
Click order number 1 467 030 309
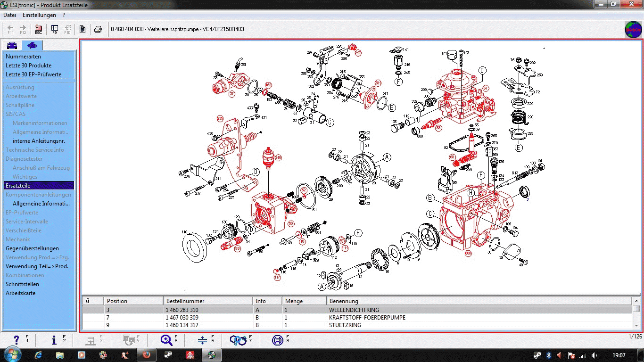pos(182,318)
